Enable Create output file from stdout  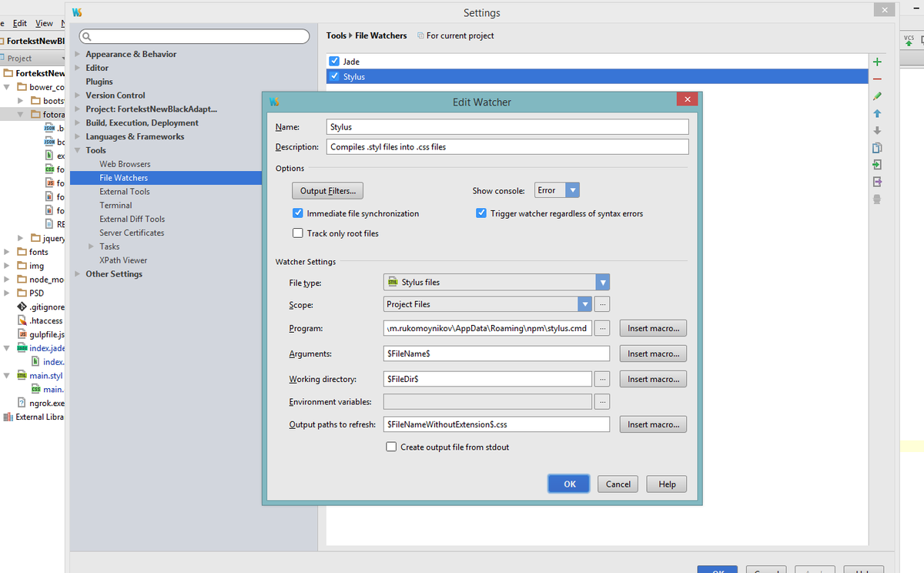(391, 447)
